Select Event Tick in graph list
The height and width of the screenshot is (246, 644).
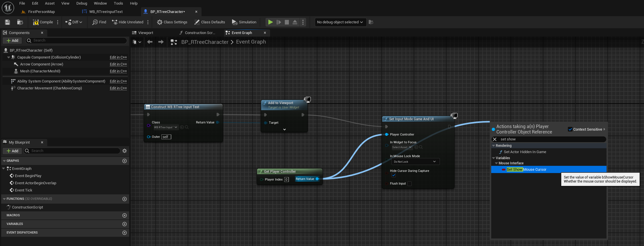point(23,190)
